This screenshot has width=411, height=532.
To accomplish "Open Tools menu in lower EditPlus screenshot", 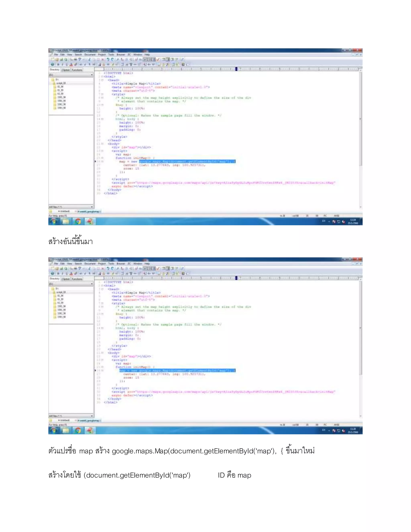I will coord(111,264).
